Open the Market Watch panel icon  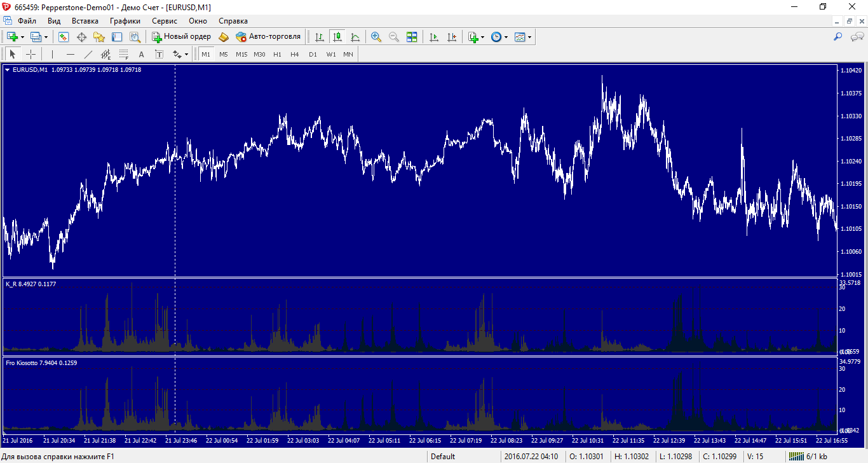tap(64, 37)
